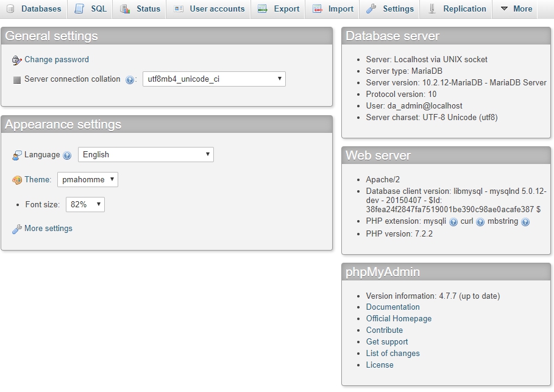Change the Font size dropdown from 82%
The width and height of the screenshot is (554, 392).
[x=85, y=205]
